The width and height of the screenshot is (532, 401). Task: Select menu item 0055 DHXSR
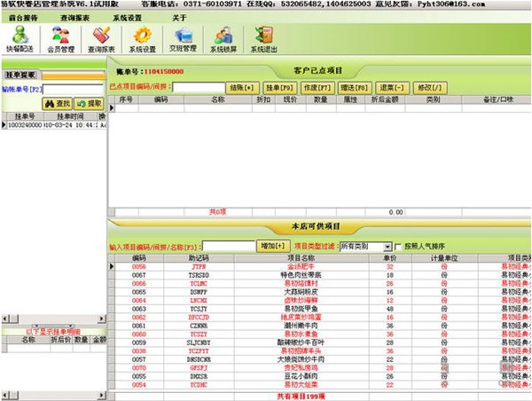pos(319,376)
